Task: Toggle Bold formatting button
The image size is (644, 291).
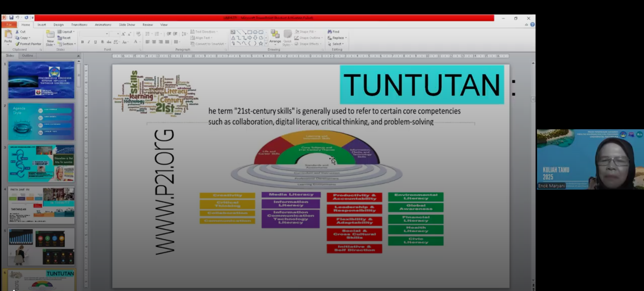Action: click(83, 42)
